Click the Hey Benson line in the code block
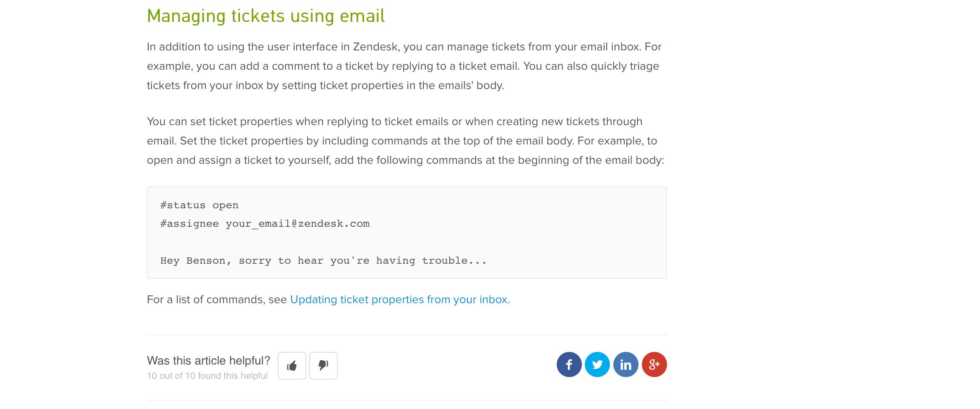 coord(323,261)
